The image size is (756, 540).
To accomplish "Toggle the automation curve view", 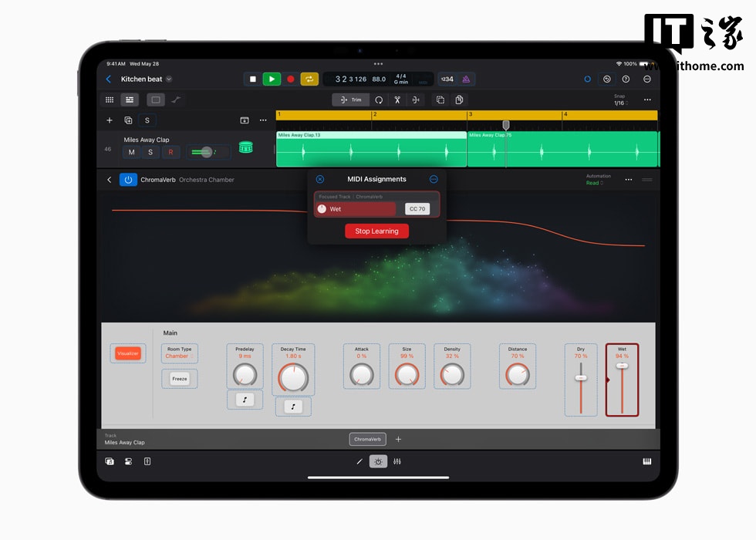I will tap(176, 100).
